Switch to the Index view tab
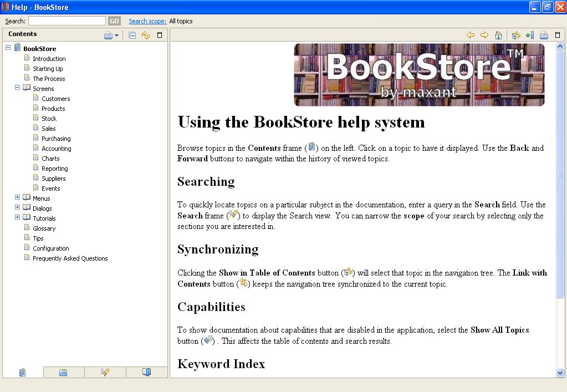The image size is (567, 392). coord(63,372)
